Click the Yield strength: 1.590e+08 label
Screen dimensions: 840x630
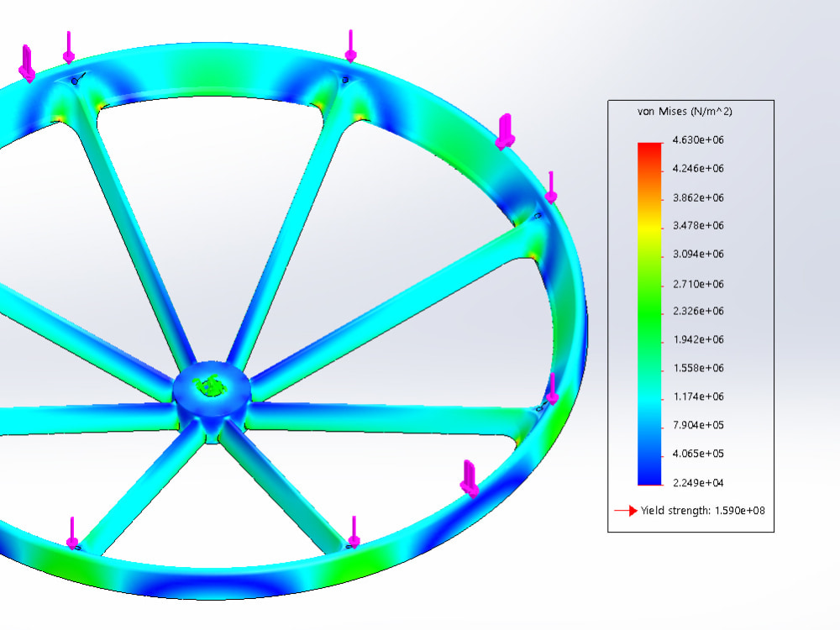click(703, 511)
